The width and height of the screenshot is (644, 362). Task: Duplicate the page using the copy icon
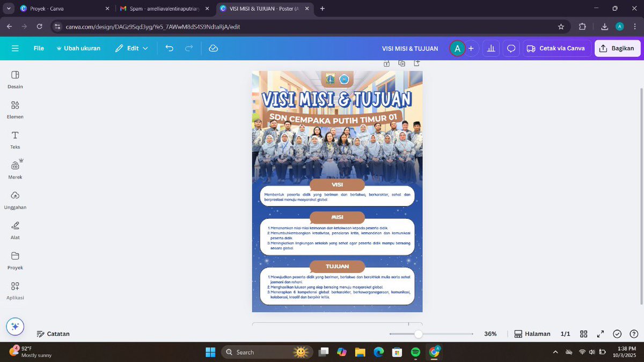coord(401,63)
